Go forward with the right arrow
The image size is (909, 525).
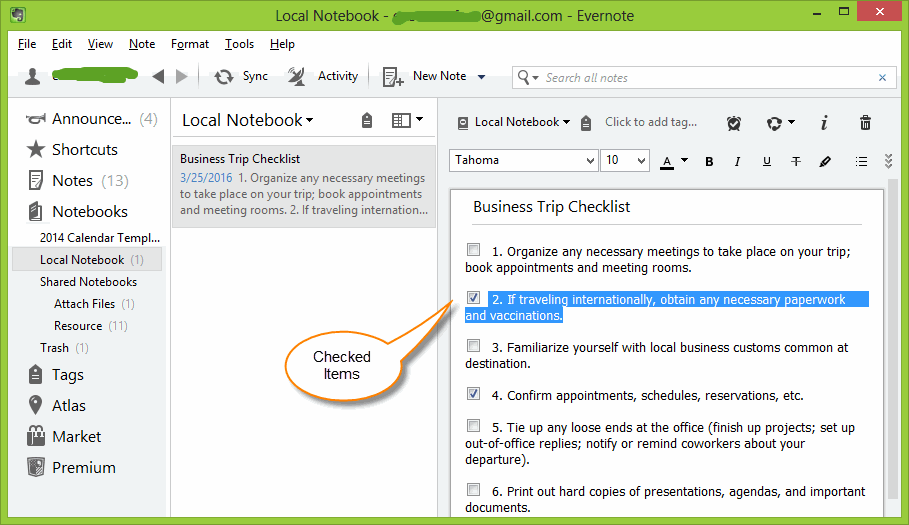click(x=181, y=76)
